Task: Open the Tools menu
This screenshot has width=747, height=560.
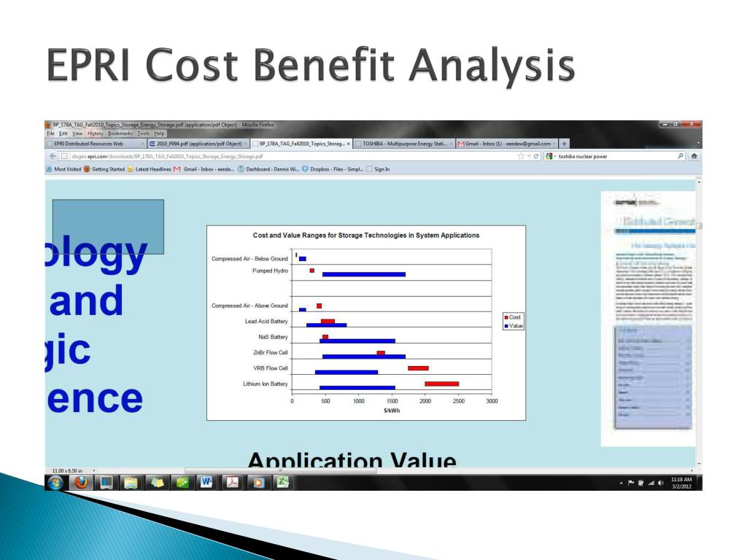Action: tap(144, 134)
